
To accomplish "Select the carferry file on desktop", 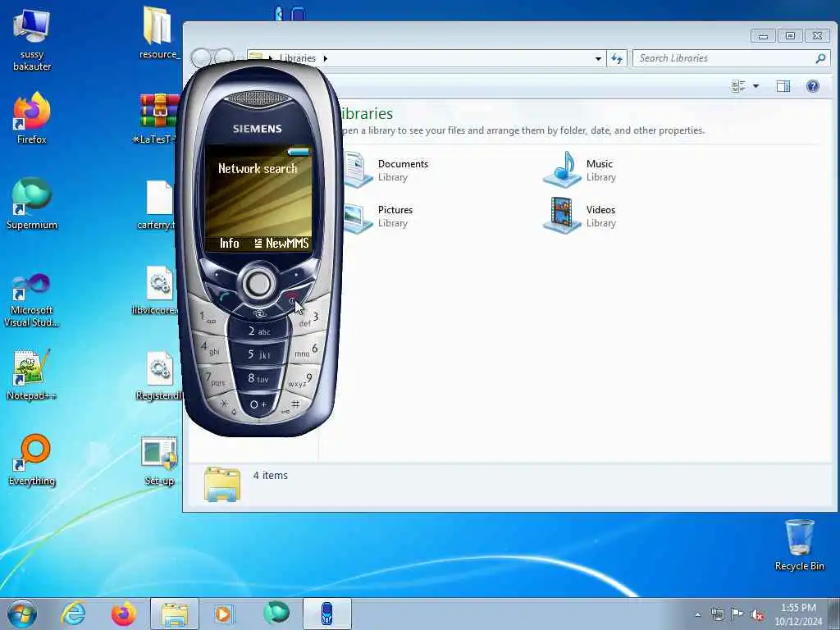I will (157, 205).
